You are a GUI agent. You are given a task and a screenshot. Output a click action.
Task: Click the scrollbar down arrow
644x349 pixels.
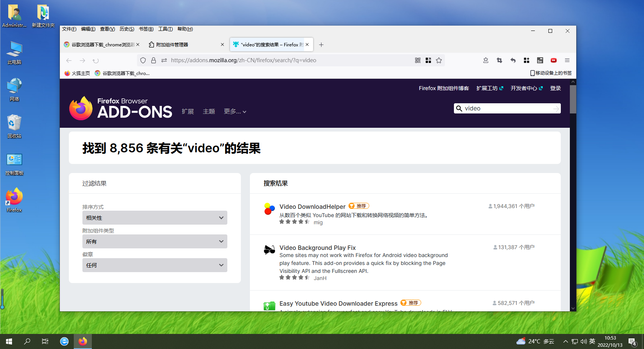click(x=573, y=308)
